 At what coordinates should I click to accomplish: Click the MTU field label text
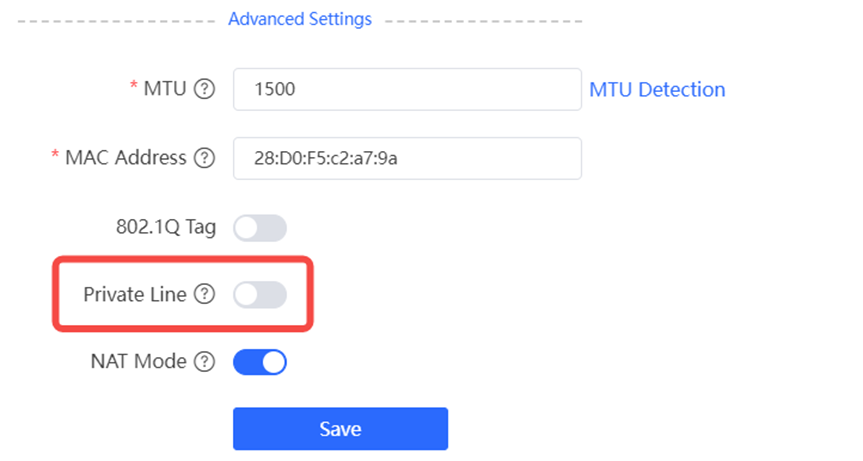[165, 89]
